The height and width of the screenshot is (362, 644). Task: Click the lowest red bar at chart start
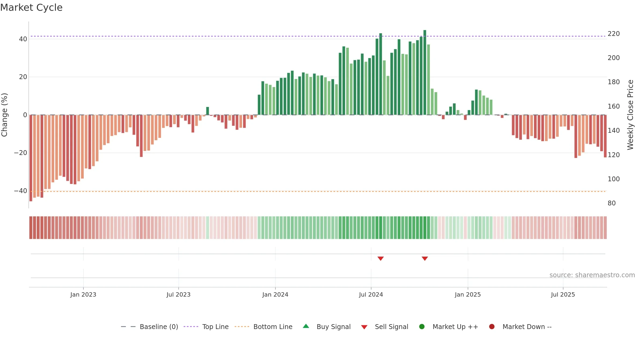click(31, 158)
